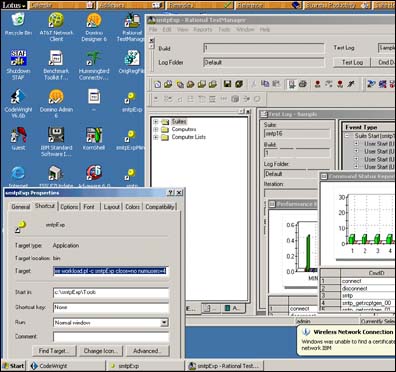Viewport: 396px width, 372px height.
Task: Click the Cut scissors icon in TestManager toolbar
Action: pyautogui.click(x=254, y=84)
